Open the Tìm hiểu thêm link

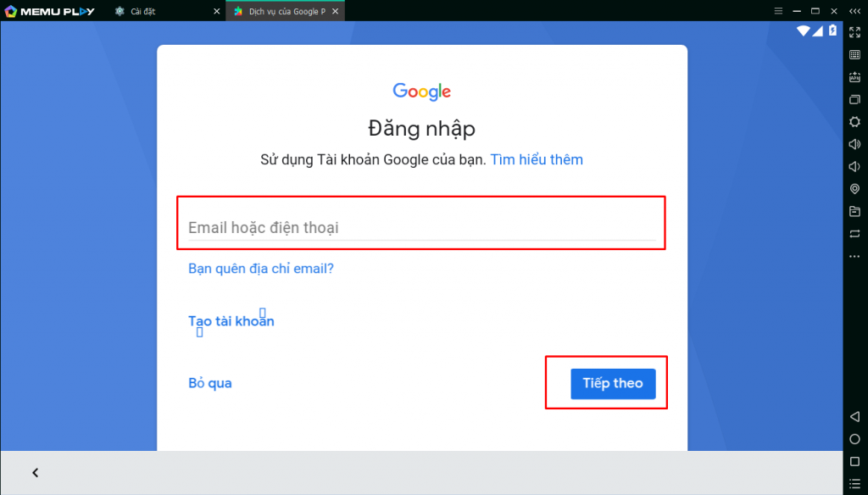[537, 159]
